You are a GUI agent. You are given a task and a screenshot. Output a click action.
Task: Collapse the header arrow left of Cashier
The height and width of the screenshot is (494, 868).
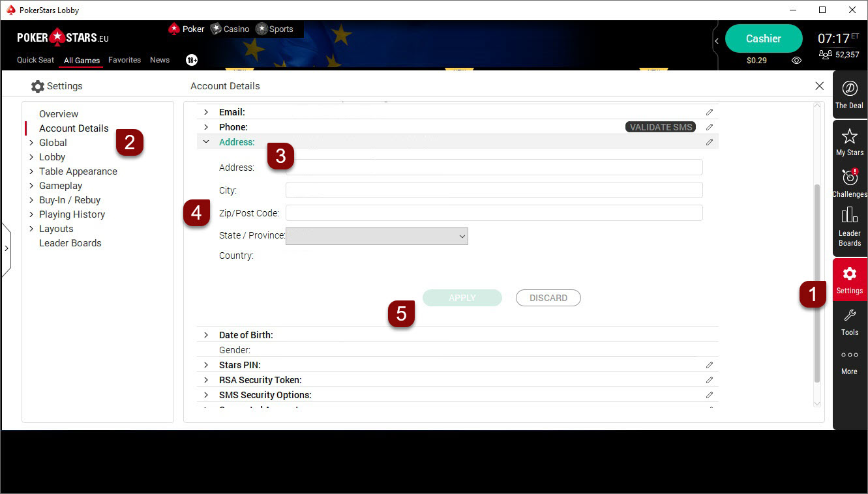717,41
